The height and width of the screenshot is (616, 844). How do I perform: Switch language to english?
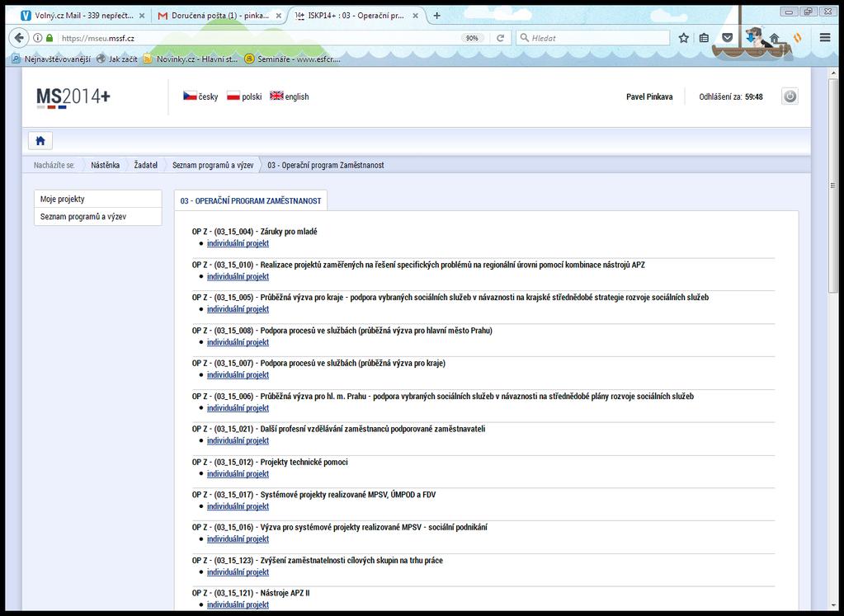click(297, 96)
